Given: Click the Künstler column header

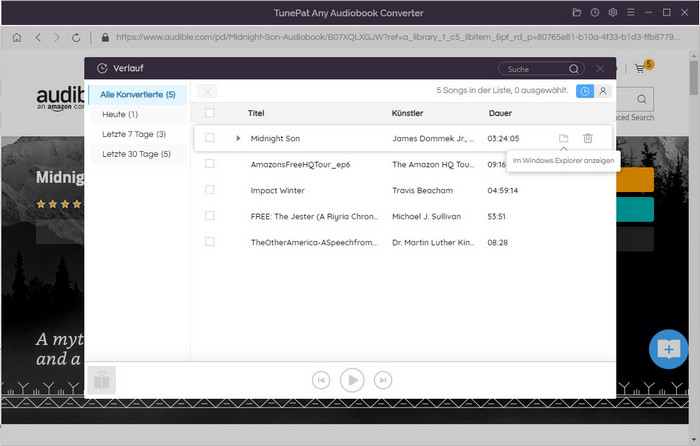Looking at the screenshot, I should click(x=407, y=113).
